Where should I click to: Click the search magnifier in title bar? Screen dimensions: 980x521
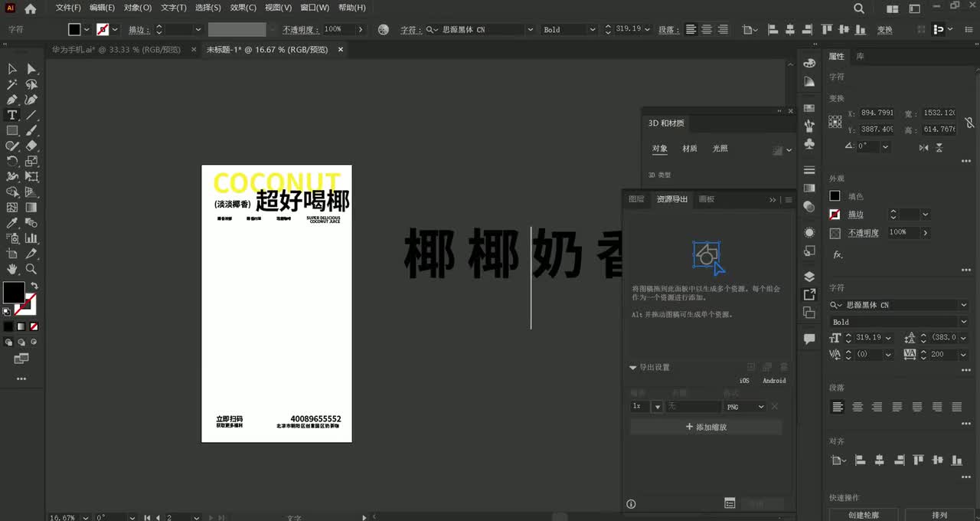point(859,8)
